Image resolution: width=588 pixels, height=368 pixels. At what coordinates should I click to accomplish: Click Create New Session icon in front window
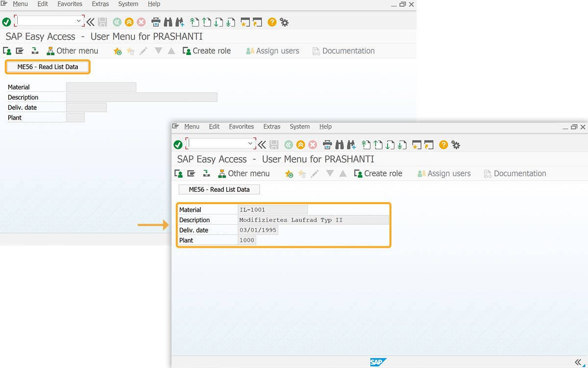click(417, 145)
